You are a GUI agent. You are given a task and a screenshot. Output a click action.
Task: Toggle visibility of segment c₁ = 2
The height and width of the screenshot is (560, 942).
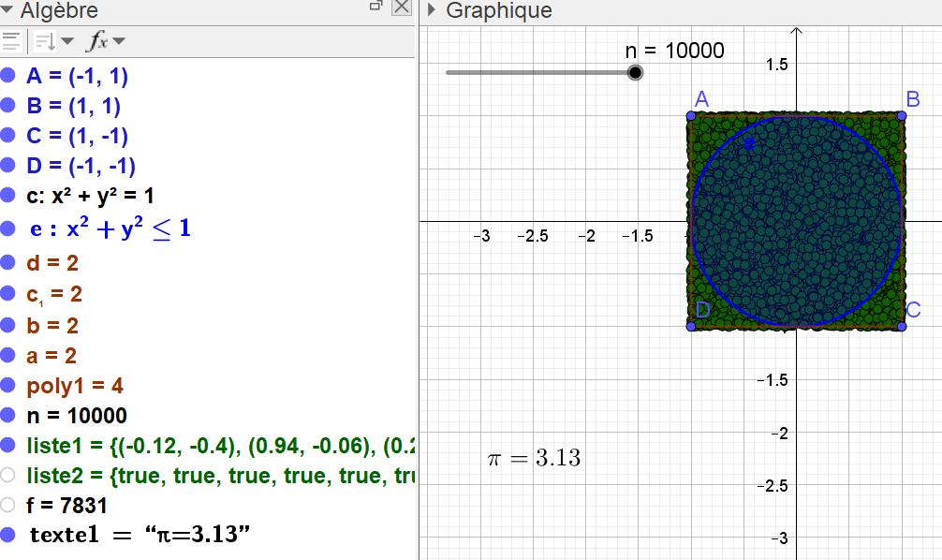point(7,293)
